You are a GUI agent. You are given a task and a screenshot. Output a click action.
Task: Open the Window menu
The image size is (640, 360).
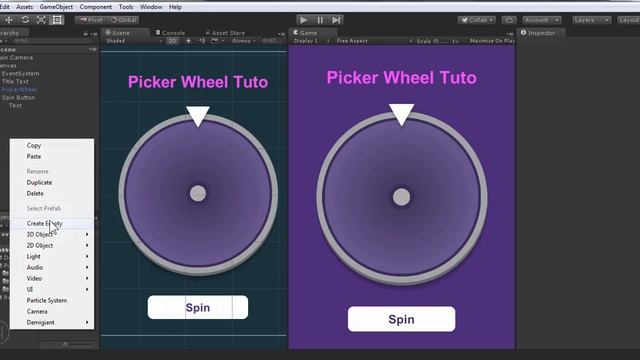(151, 7)
